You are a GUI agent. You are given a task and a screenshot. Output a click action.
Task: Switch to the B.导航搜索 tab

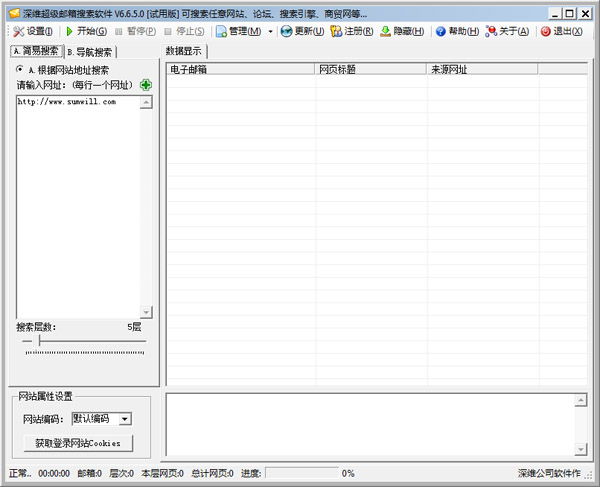91,51
